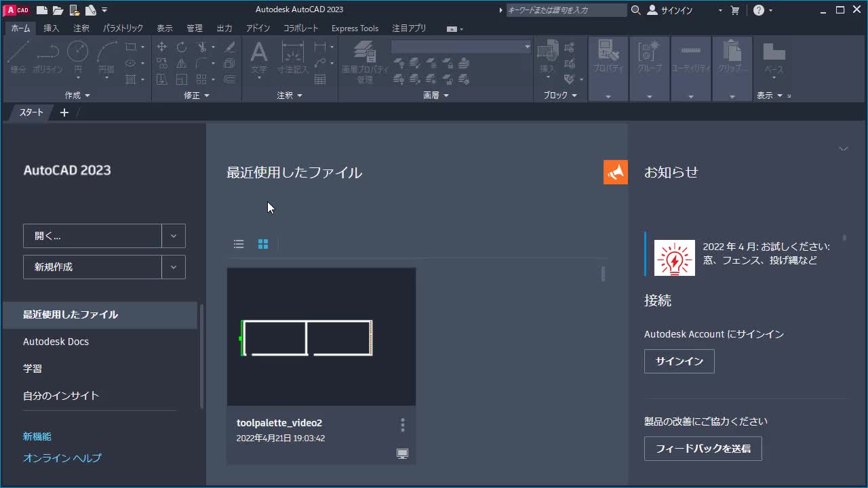
Task: Select the スタート document tab
Action: coord(31,113)
